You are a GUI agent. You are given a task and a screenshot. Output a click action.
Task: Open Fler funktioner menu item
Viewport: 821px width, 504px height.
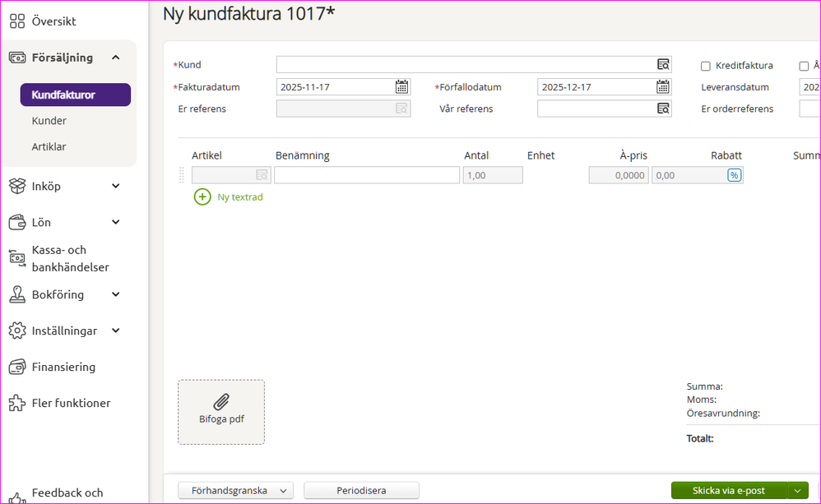coord(72,403)
